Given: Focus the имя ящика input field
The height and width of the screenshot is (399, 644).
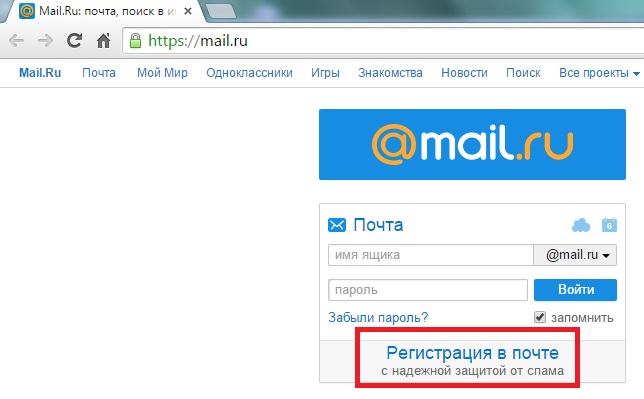Looking at the screenshot, I should pyautogui.click(x=431, y=255).
